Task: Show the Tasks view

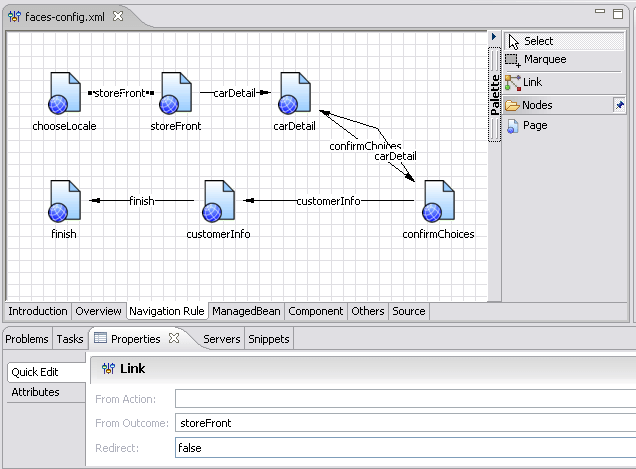Action: [70, 339]
